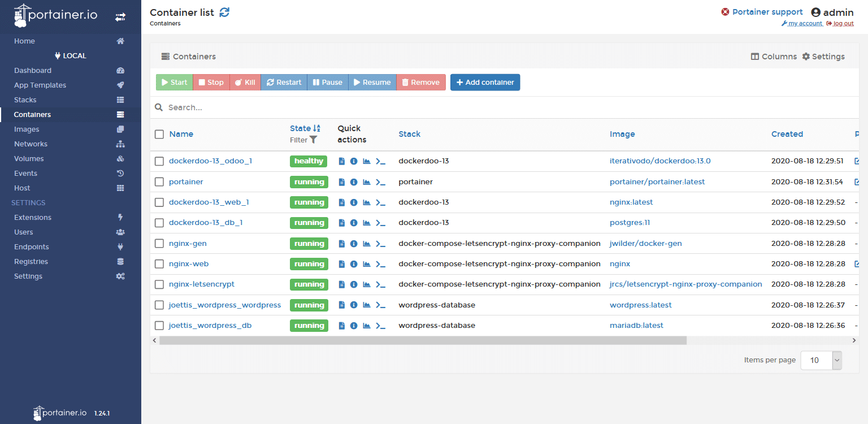
Task: Click the State filter funnel icon
Action: point(314,140)
